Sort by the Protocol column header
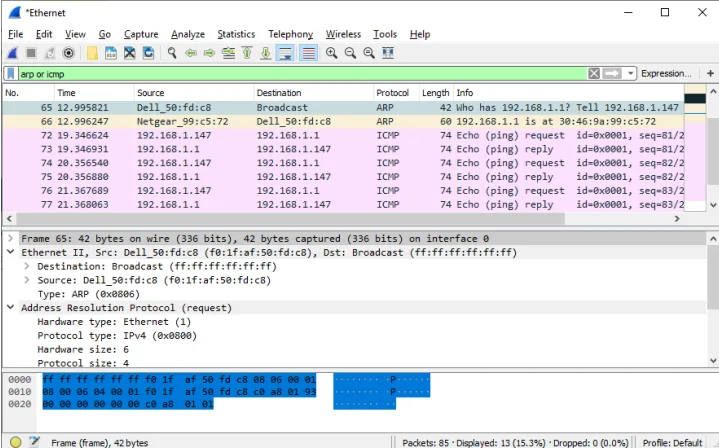The width and height of the screenshot is (719, 448). (x=396, y=93)
